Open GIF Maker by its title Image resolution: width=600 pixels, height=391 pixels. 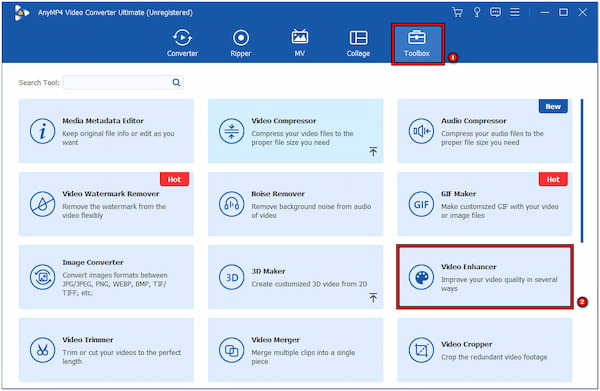(x=458, y=194)
